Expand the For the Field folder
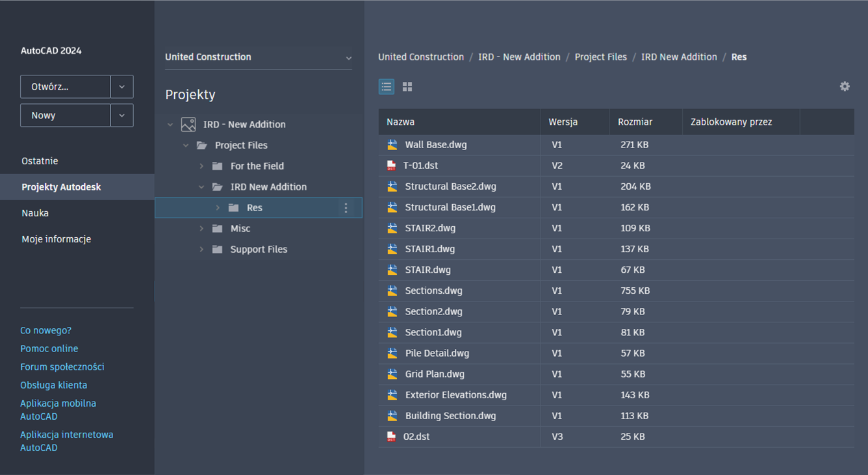 click(201, 166)
